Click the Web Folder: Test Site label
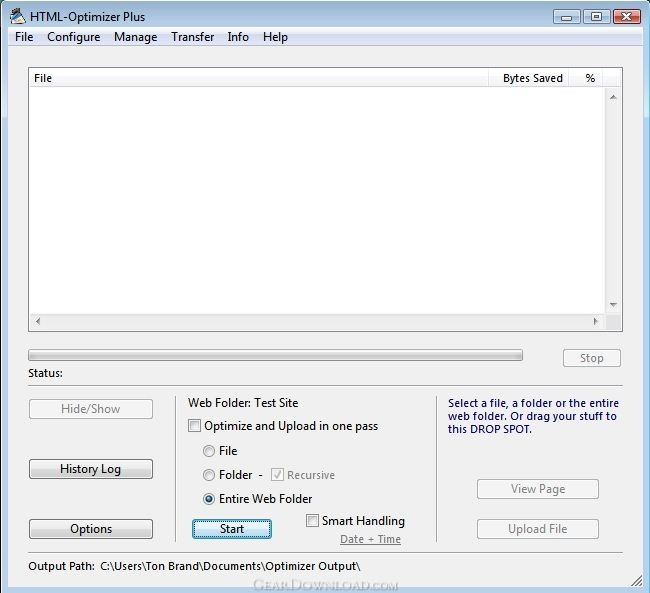The height and width of the screenshot is (593, 650). (x=243, y=403)
